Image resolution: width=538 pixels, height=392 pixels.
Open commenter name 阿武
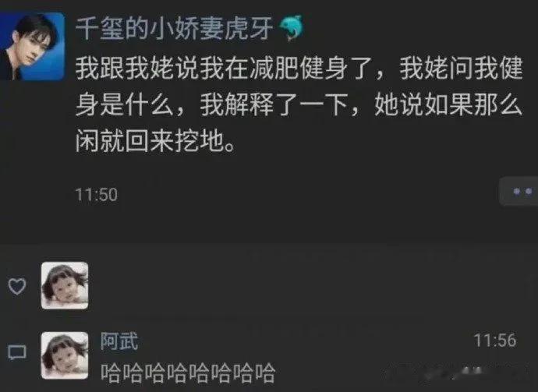click(119, 341)
